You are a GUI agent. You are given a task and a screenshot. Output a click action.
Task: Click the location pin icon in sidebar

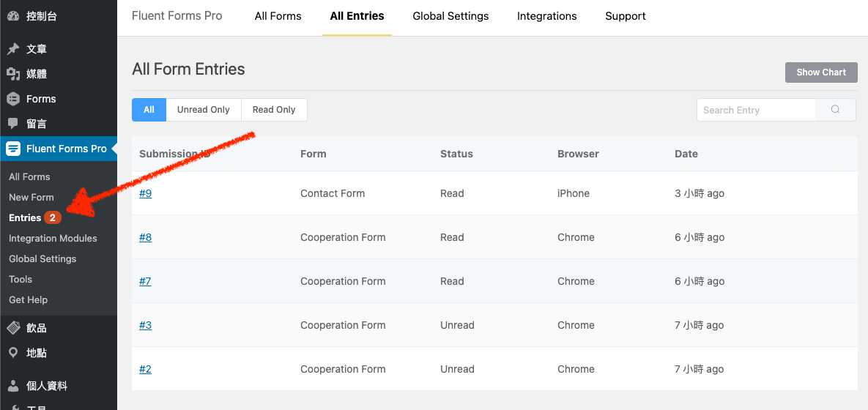click(x=12, y=353)
